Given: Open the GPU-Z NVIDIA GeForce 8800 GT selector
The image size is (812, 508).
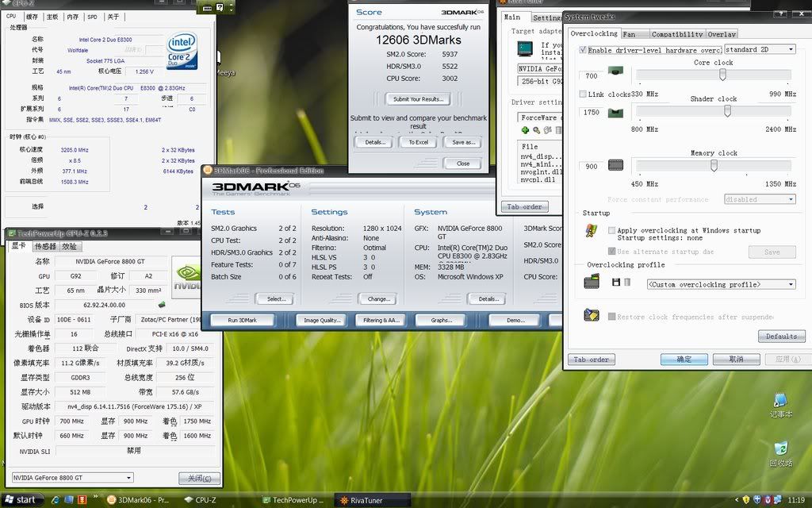Looking at the screenshot, I should [72, 477].
